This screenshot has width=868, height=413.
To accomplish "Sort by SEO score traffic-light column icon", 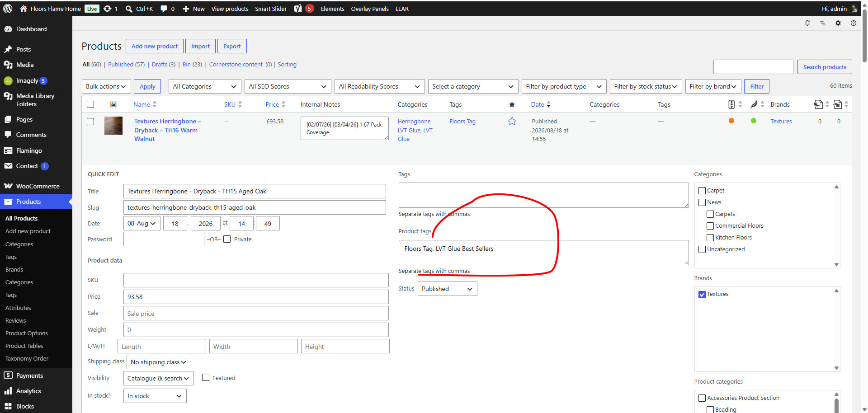I will click(x=731, y=104).
